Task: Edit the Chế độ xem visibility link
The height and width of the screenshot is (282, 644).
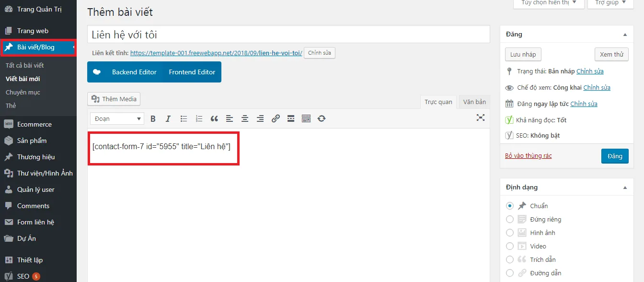Action: point(597,87)
